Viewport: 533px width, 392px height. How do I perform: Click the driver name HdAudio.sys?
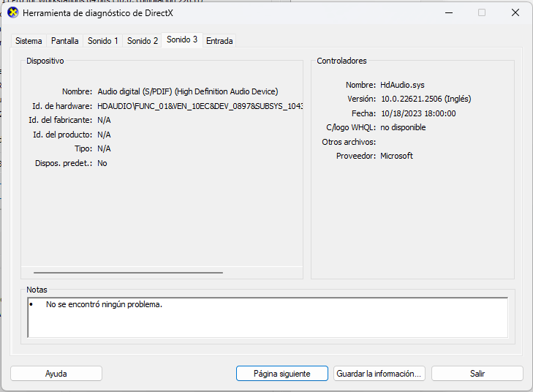tap(402, 85)
